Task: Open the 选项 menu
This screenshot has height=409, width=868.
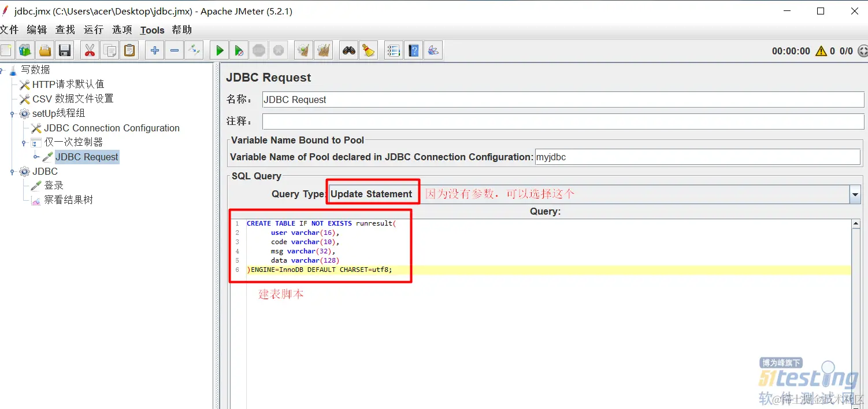Action: [x=122, y=30]
